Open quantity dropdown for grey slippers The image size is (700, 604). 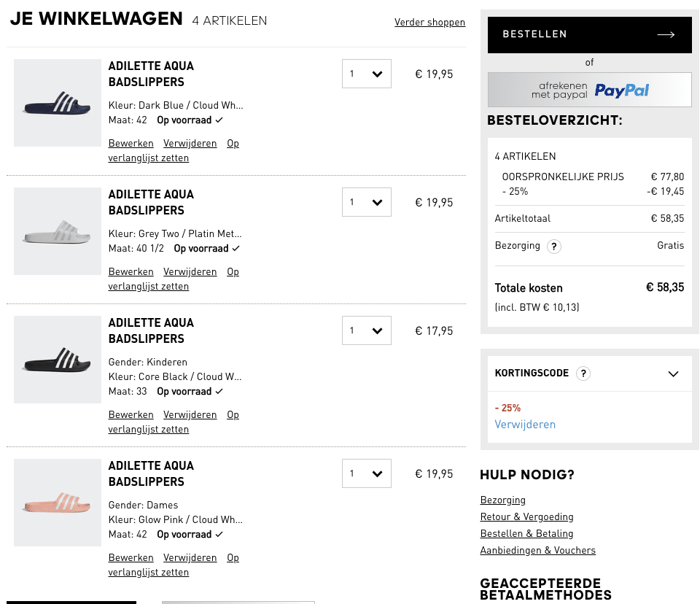tap(367, 202)
